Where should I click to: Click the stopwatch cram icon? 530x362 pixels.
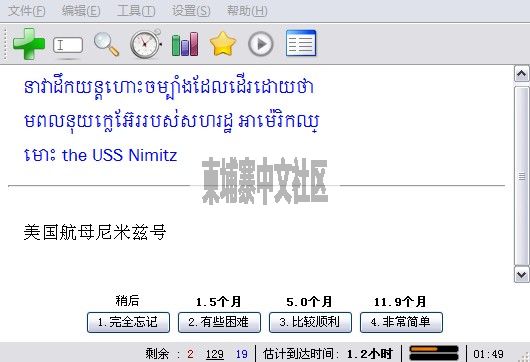point(146,44)
